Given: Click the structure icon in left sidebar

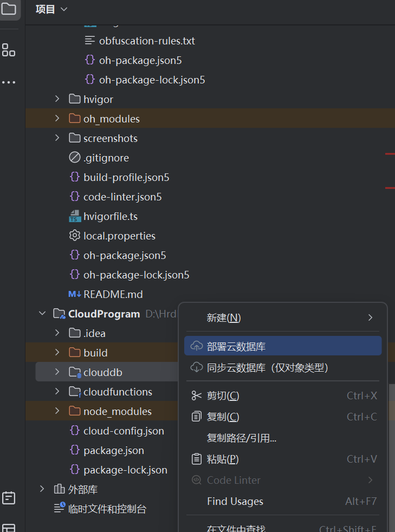Looking at the screenshot, I should (x=9, y=50).
